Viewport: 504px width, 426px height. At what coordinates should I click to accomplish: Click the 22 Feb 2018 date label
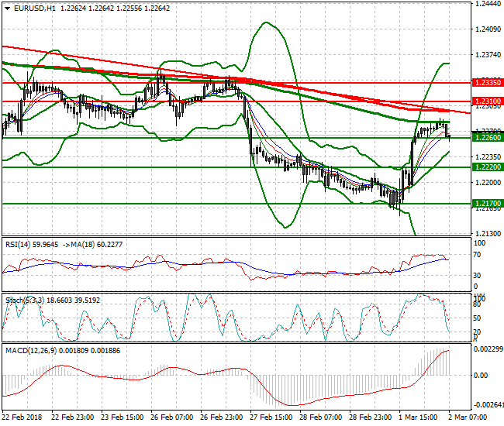(x=22, y=417)
